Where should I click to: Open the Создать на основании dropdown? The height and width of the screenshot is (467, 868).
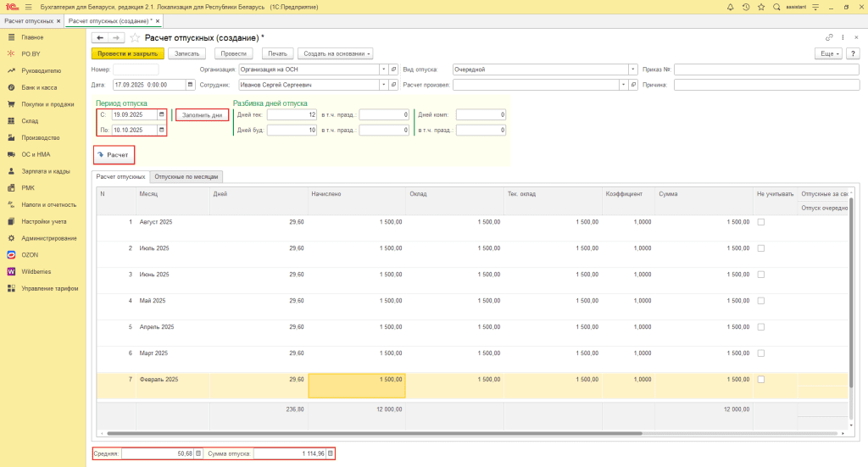coord(336,53)
